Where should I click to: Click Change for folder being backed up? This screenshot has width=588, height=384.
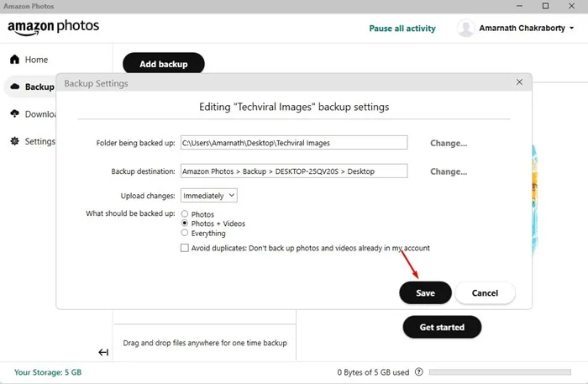pyautogui.click(x=449, y=143)
